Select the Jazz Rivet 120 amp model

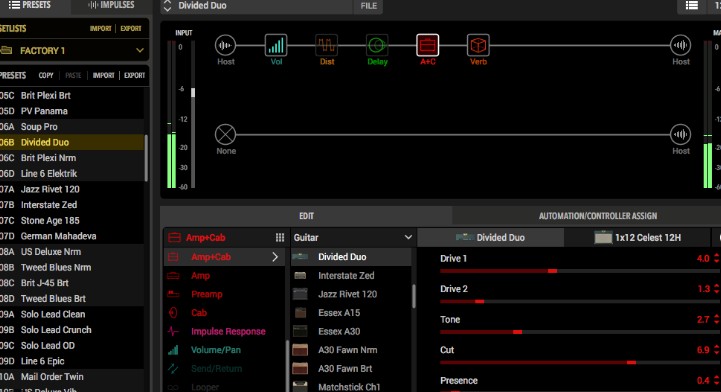point(351,294)
